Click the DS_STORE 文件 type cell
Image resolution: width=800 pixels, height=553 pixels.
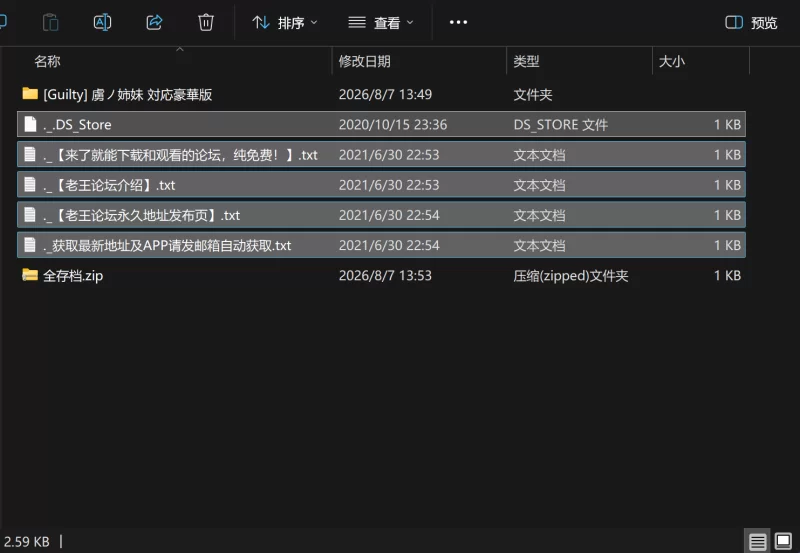tap(560, 124)
